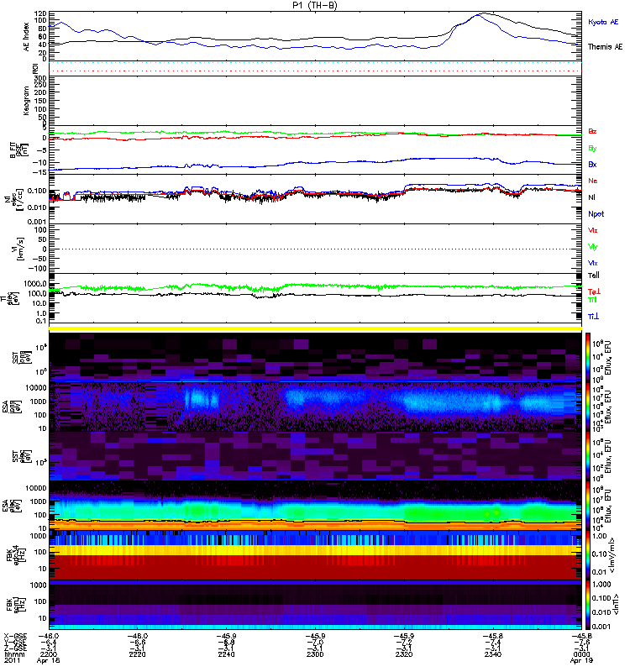
Task: Select the black 'Themis AE' legend label
Action: click(605, 46)
